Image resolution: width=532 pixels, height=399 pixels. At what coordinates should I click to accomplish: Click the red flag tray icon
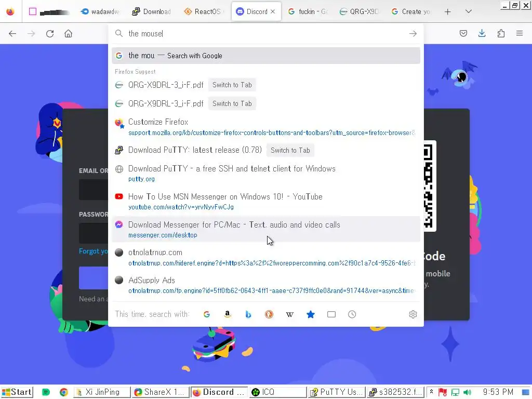click(443, 393)
